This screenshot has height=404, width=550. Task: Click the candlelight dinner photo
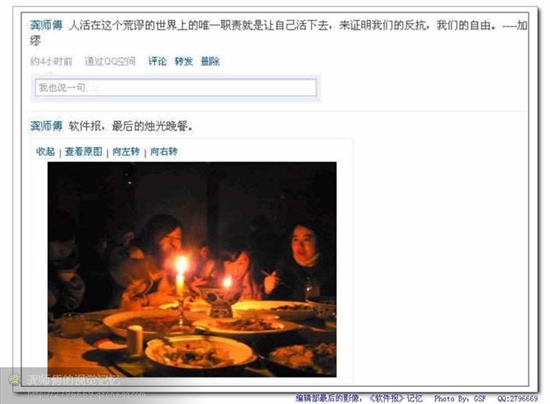pyautogui.click(x=192, y=269)
